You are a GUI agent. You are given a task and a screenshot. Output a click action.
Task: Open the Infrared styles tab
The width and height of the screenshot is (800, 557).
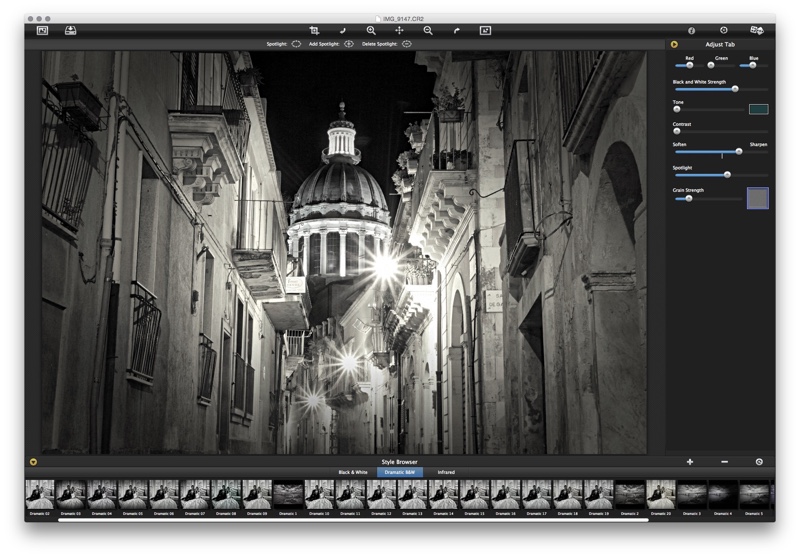tap(446, 472)
